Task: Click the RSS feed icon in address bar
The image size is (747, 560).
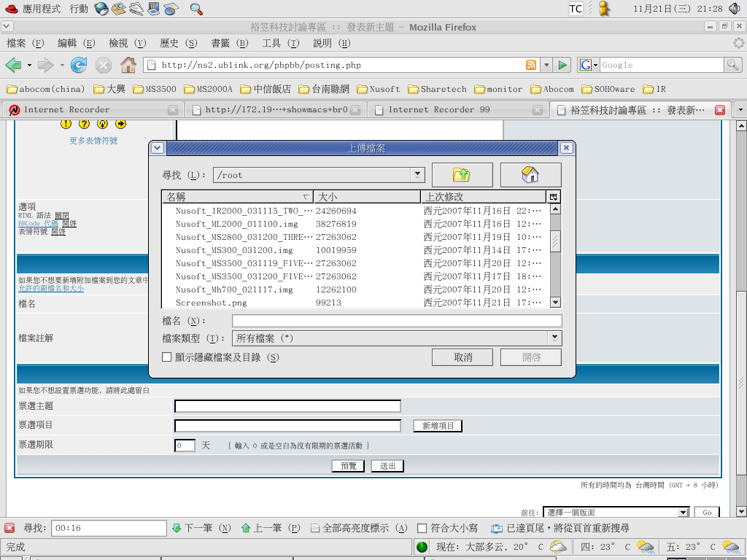Action: tap(531, 65)
